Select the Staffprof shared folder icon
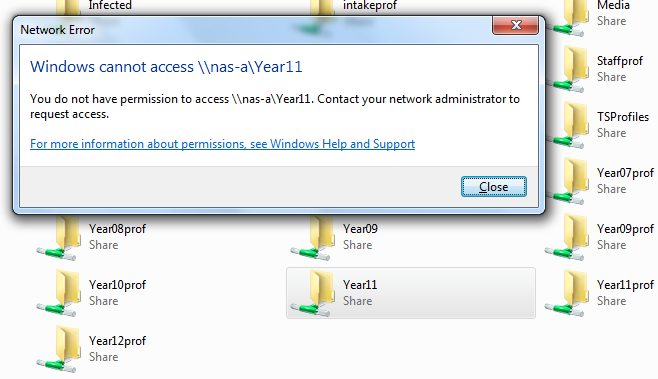Screen dimensions: 658x379 pyautogui.click(x=567, y=69)
